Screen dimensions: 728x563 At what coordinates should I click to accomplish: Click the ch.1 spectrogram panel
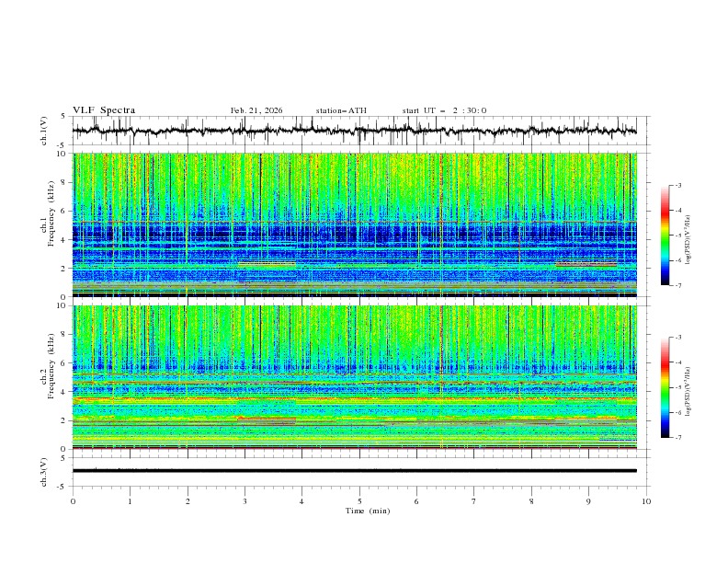[x=354, y=224]
